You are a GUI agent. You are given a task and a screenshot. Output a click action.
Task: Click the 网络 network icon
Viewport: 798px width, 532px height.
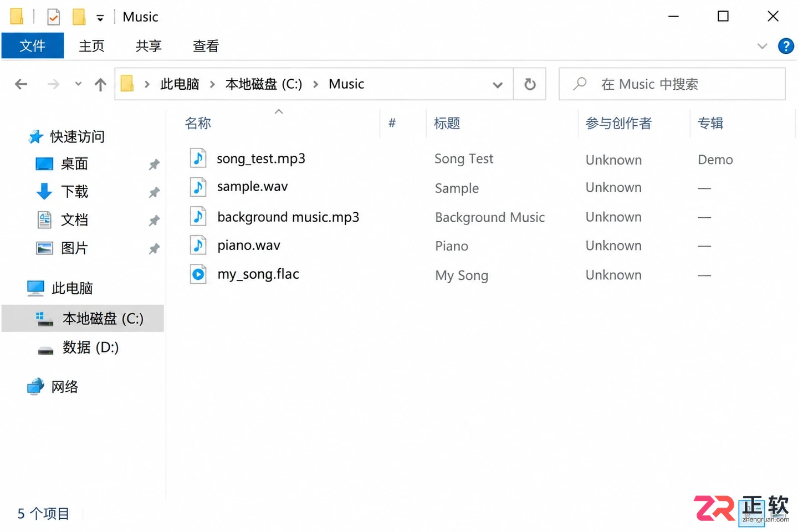pyautogui.click(x=36, y=386)
